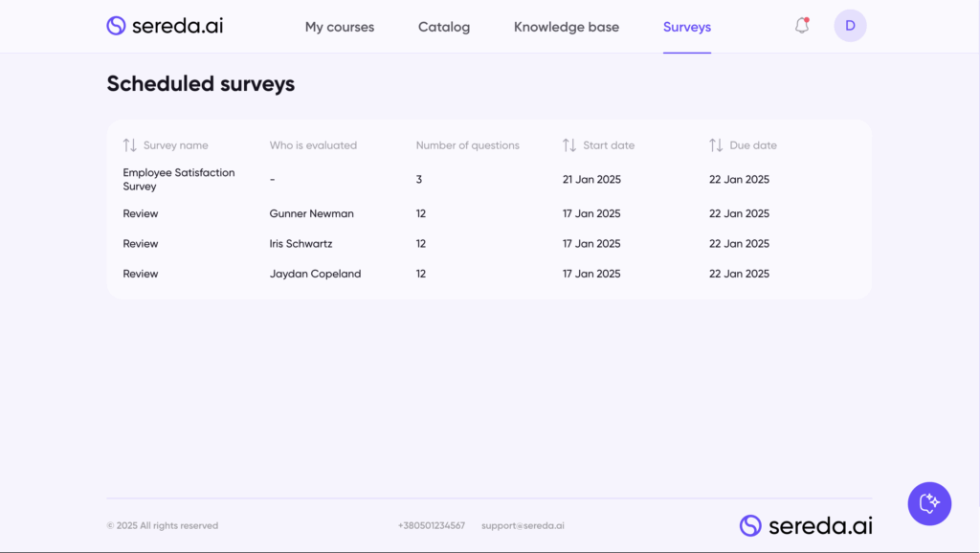
Task: Click the sereda.ai footer logo
Action: click(806, 525)
